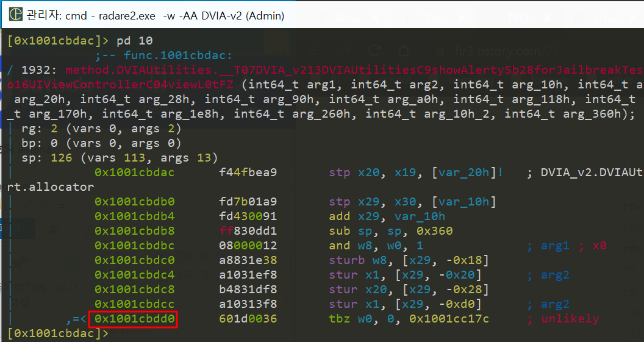
Task: Click the opcode bytes b4831df8
Action: (248, 290)
